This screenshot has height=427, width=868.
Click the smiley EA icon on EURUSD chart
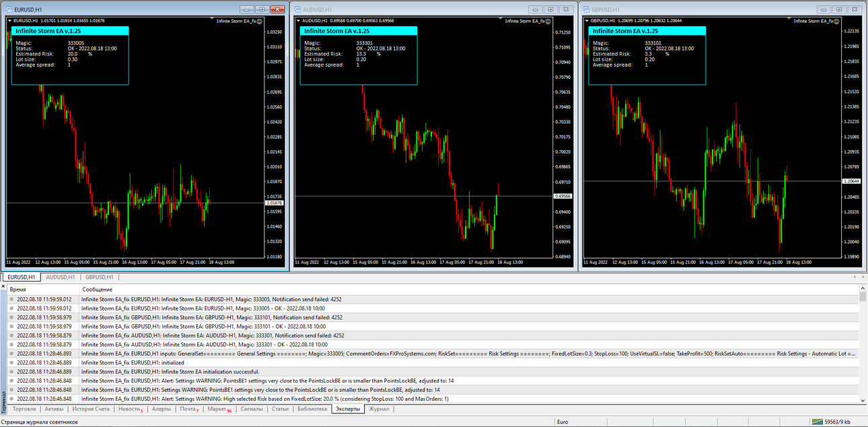pos(260,21)
